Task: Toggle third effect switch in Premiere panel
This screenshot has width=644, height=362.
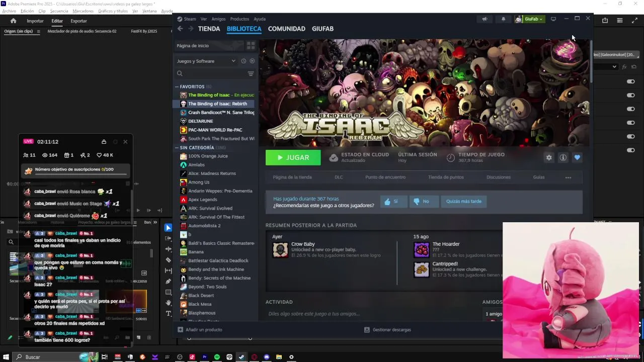Action: (x=630, y=109)
